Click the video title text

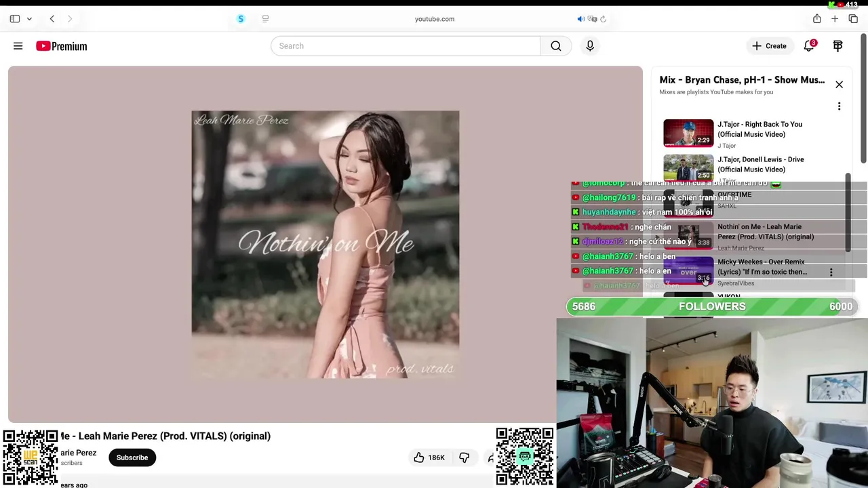pos(165,436)
